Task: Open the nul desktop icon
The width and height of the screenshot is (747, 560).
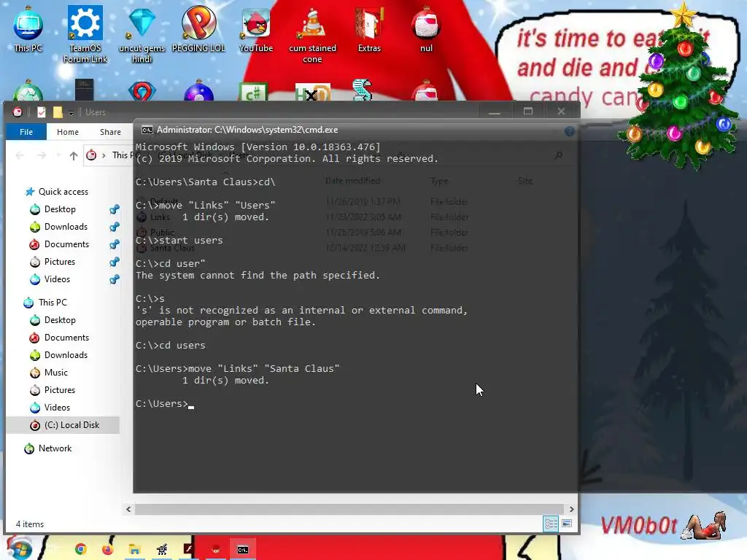Action: 426,28
